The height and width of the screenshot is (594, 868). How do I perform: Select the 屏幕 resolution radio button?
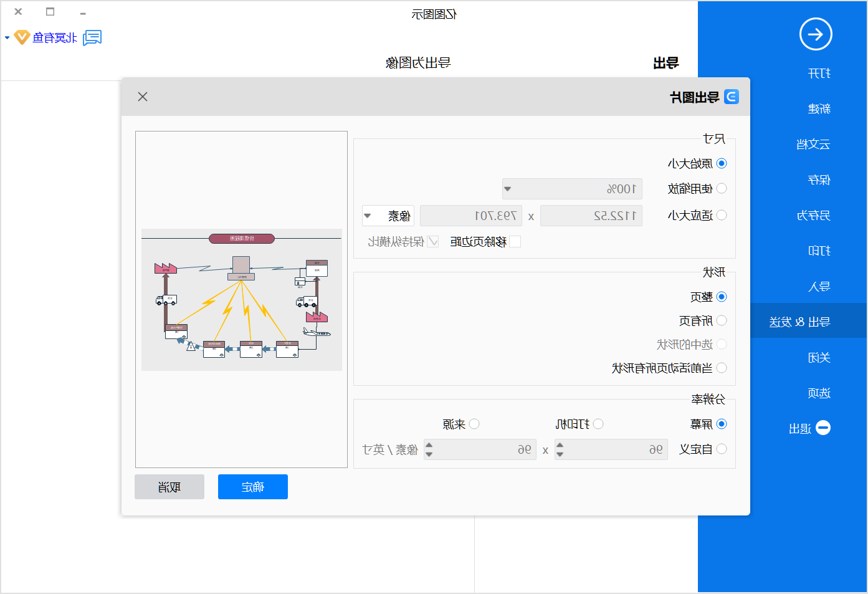click(722, 424)
